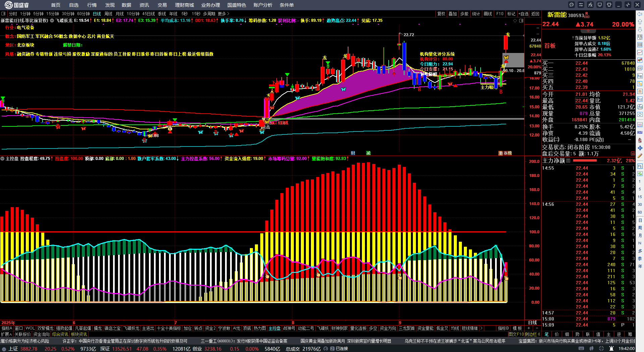Click the 上证 index value 3882.78
The width and height of the screenshot is (644, 352).
pos(29,349)
